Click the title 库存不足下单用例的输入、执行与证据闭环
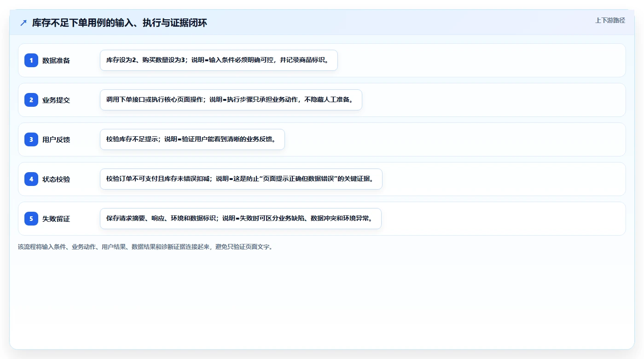Screen dimensions: 644x359 coord(120,23)
